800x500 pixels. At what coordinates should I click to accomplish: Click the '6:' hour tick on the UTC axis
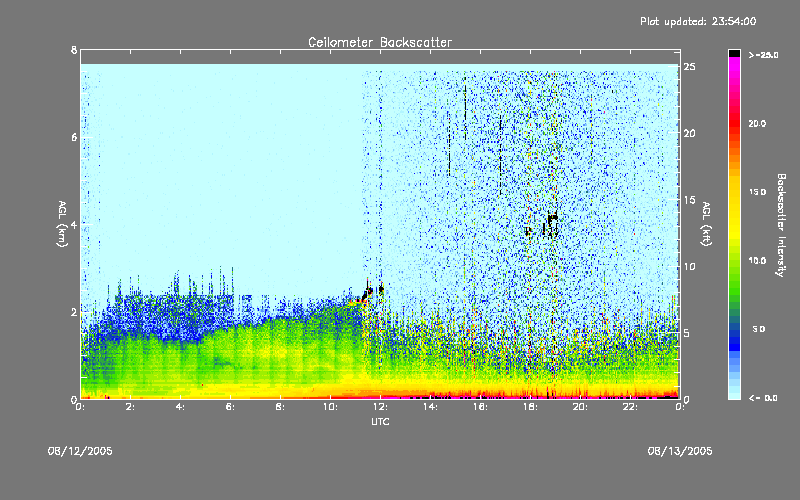click(231, 407)
